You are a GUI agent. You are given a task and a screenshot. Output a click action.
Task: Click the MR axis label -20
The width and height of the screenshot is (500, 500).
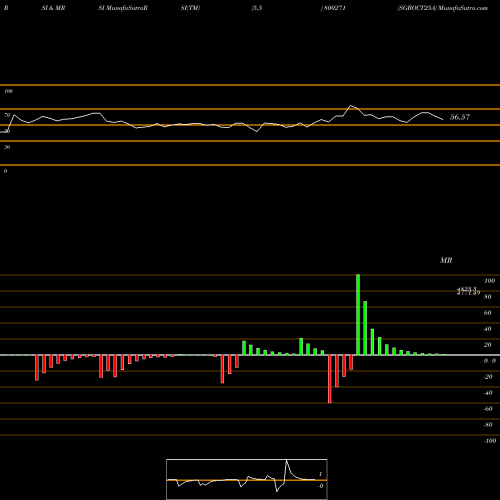[488, 377]
